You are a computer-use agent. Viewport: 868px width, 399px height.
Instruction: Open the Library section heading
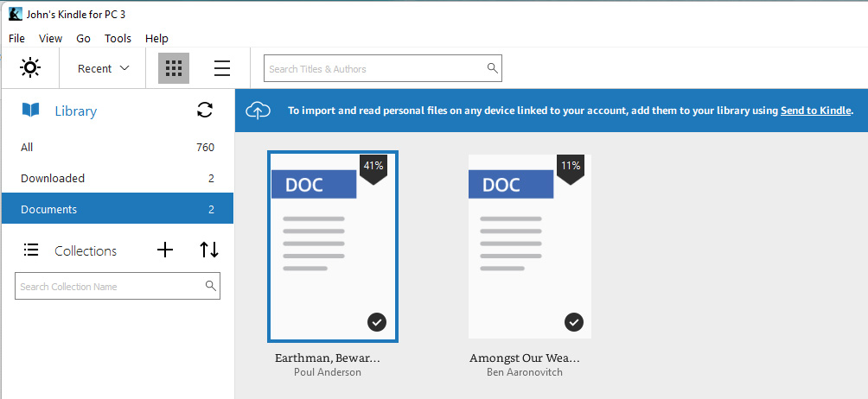(x=76, y=111)
